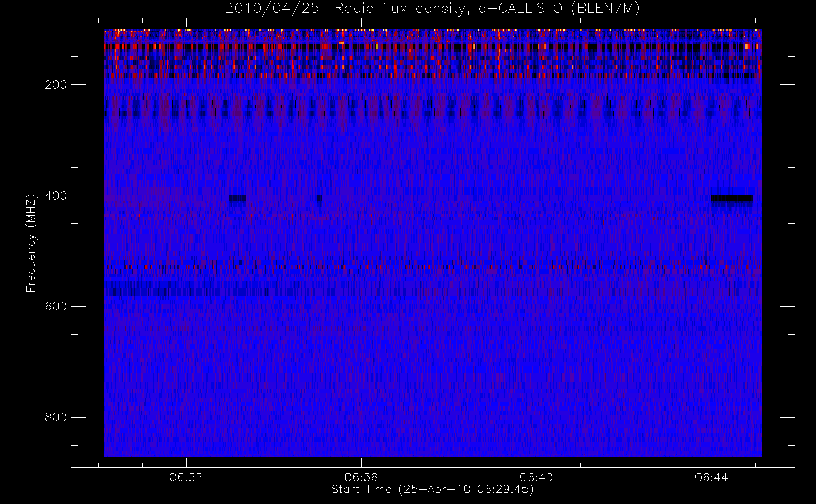Click the 'Start Time (25-Apr-10 06:29:45)' label
The height and width of the screenshot is (504, 816).
[x=432, y=489]
